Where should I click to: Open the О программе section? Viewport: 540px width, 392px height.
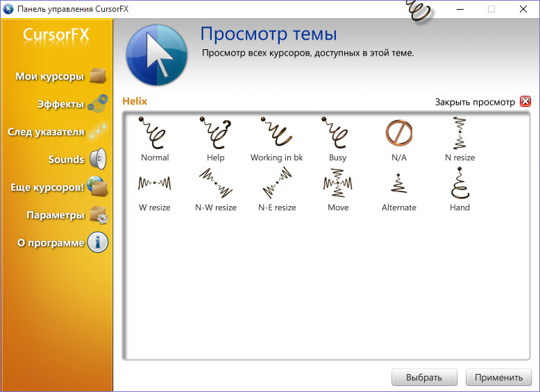click(x=51, y=243)
